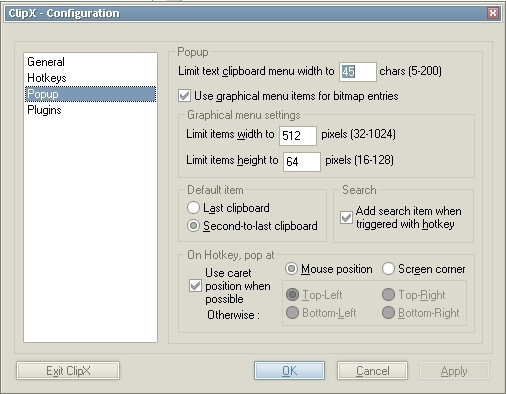The height and width of the screenshot is (394, 506).
Task: Click the Limit items height pixels field
Action: coord(302,161)
